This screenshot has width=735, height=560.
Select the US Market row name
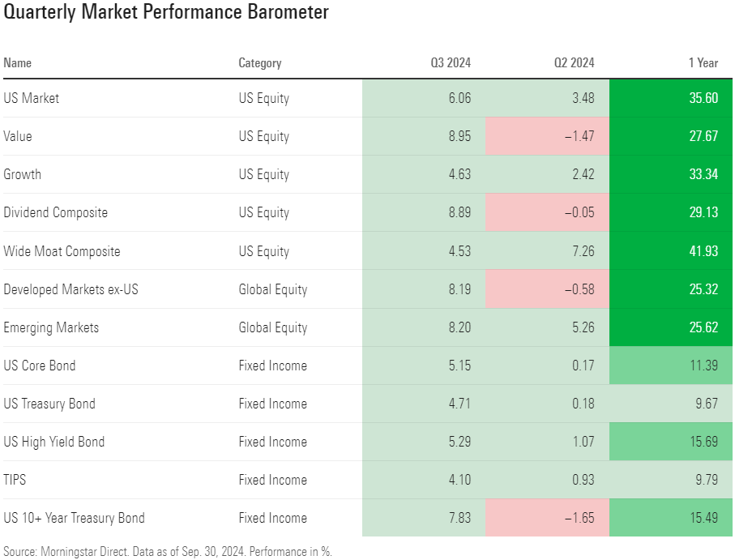coord(32,98)
